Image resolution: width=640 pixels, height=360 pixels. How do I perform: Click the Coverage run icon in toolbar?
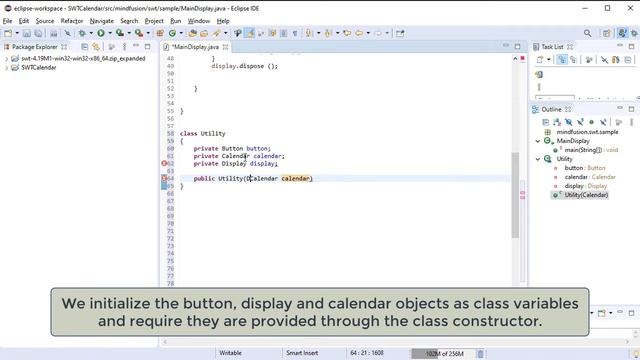click(120, 33)
